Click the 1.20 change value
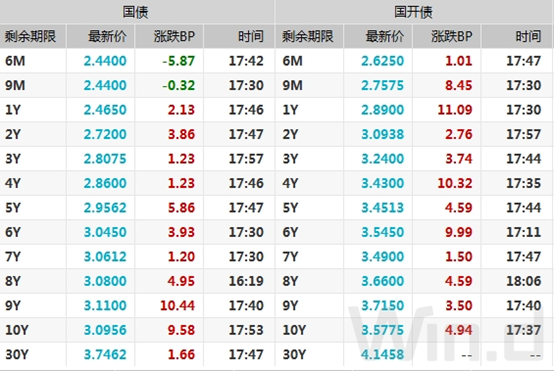This screenshot has width=554, height=371. (x=181, y=256)
